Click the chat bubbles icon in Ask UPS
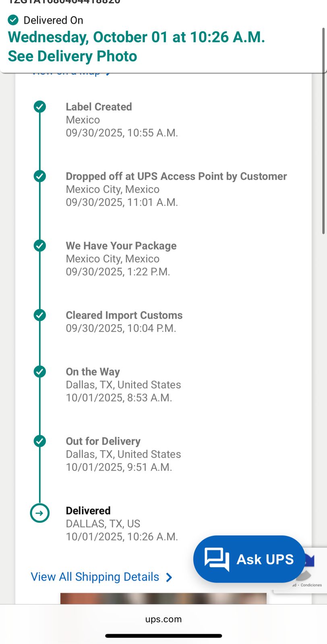This screenshot has height=644, width=327. pos(217,559)
